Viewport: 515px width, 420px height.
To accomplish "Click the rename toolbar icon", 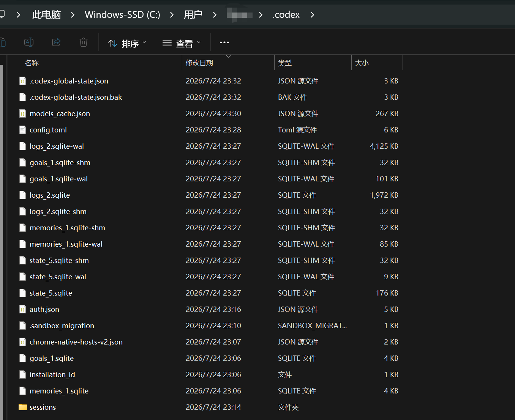I will pyautogui.click(x=29, y=42).
